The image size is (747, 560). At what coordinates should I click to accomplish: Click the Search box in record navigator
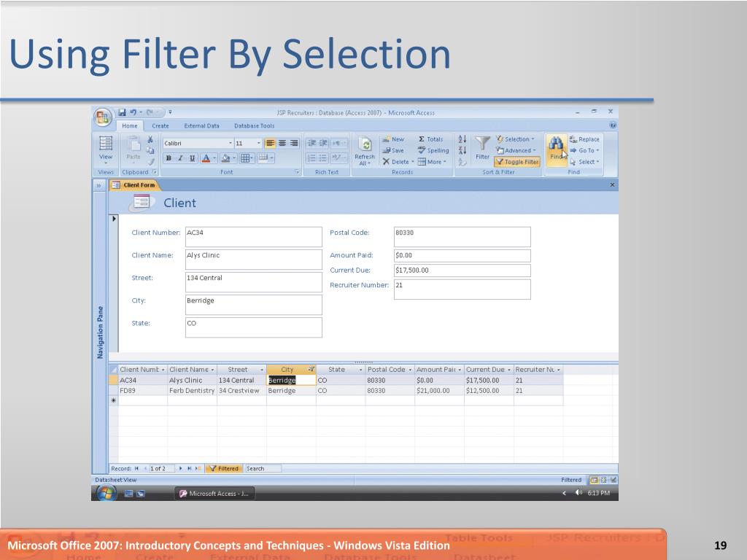click(263, 469)
